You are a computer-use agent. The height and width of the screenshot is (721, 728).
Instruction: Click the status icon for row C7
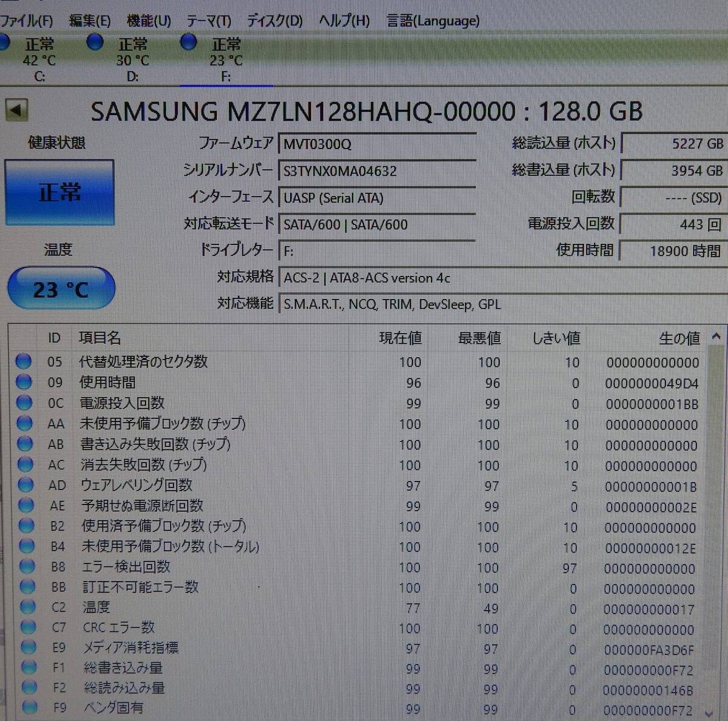click(x=28, y=627)
